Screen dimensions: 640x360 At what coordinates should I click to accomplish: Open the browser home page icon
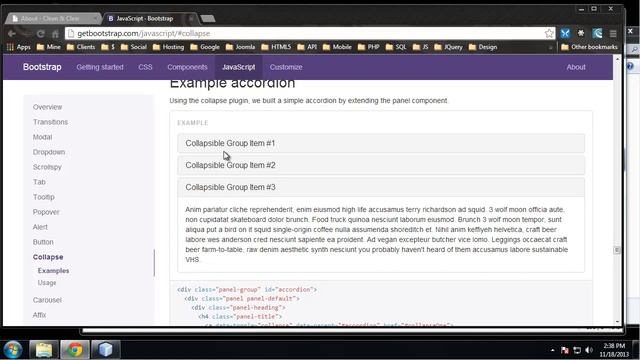56,33
